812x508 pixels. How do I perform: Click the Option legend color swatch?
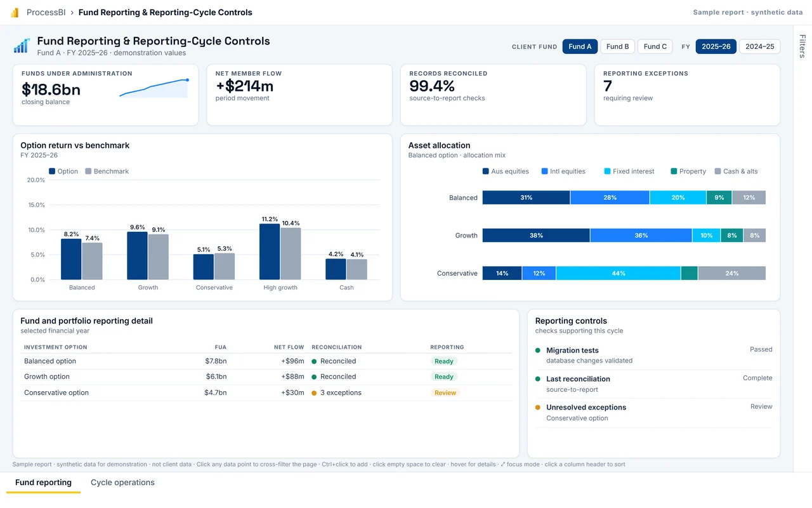pyautogui.click(x=52, y=171)
